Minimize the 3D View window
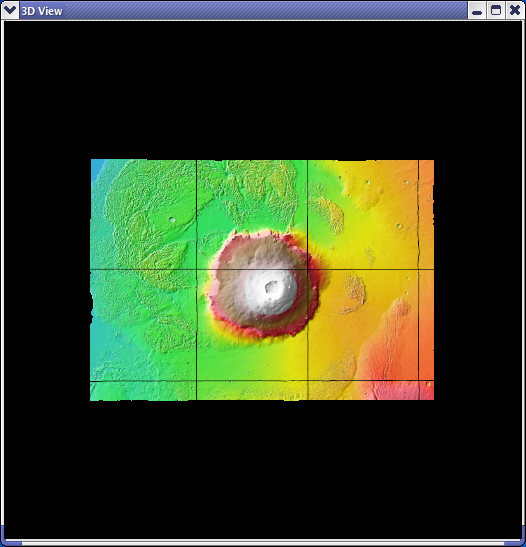Screen dimensions: 526x547 pyautogui.click(x=477, y=10)
